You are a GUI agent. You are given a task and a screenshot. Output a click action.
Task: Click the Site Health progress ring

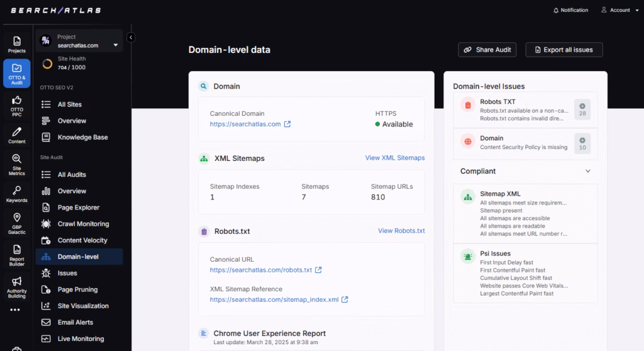47,64
